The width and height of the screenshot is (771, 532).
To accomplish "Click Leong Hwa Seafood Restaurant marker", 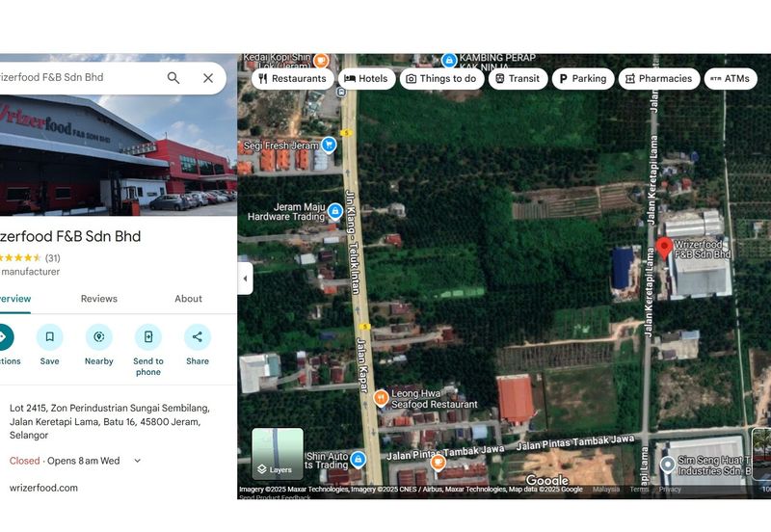I will pos(381,397).
